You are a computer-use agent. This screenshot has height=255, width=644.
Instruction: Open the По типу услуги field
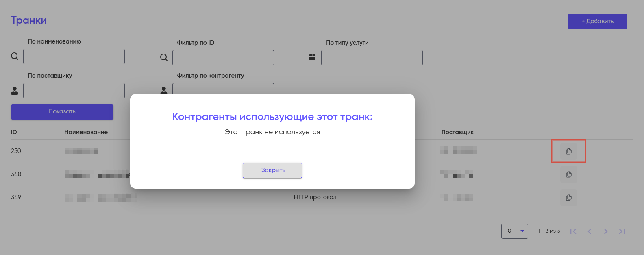point(372,58)
